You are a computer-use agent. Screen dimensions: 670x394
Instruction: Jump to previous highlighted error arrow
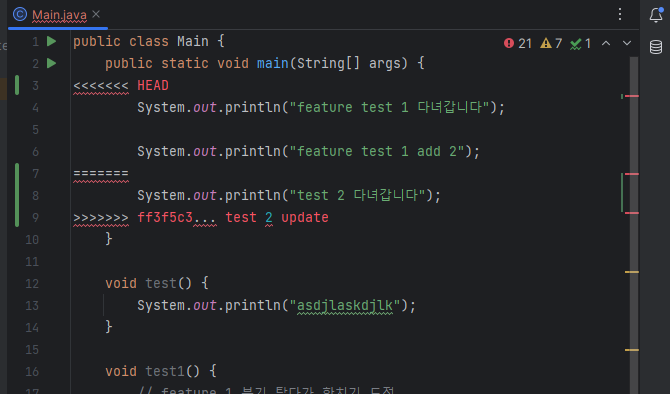pyautogui.click(x=606, y=43)
